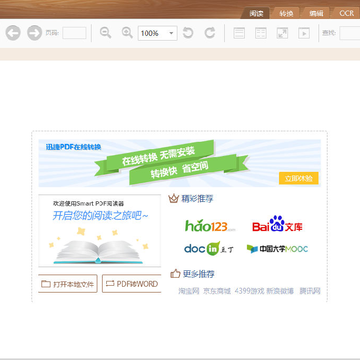Click the crown icon beside 精彩推荐
The image size is (360, 360).
point(173,199)
